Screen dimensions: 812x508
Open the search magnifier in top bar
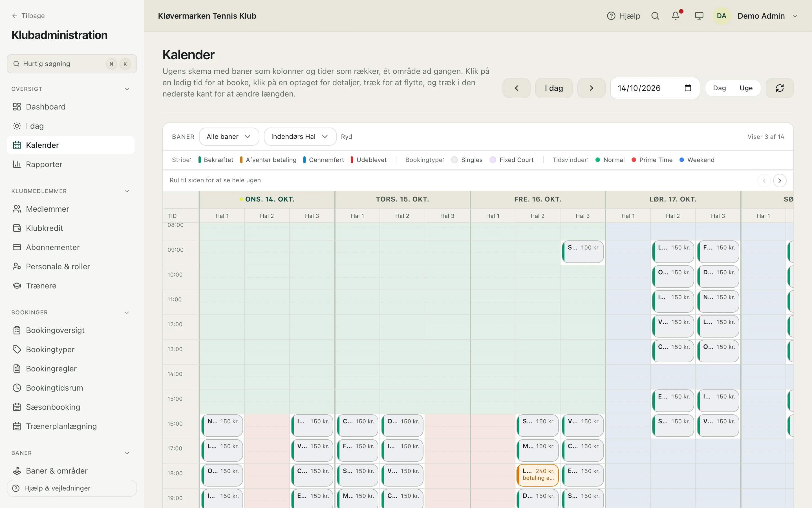click(655, 16)
